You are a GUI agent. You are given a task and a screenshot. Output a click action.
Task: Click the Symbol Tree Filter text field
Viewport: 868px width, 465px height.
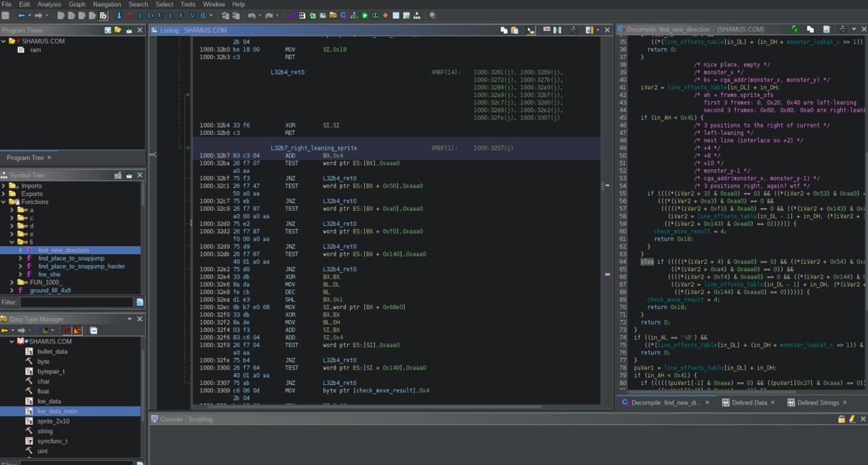point(77,302)
